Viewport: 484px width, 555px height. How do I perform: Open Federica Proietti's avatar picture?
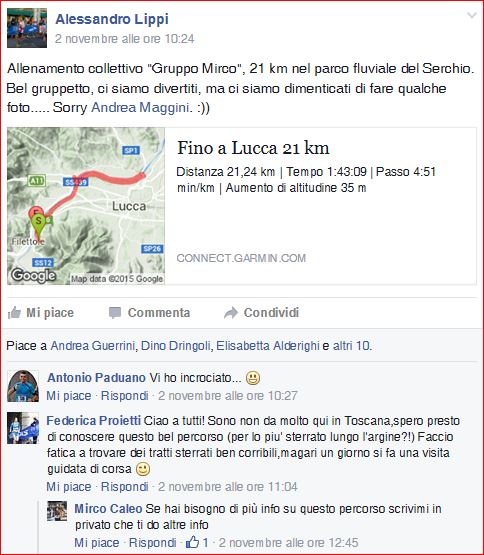point(23,428)
